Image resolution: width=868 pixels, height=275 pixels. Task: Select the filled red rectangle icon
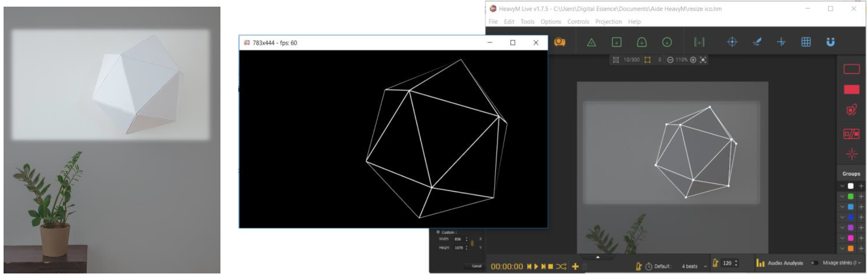point(851,89)
